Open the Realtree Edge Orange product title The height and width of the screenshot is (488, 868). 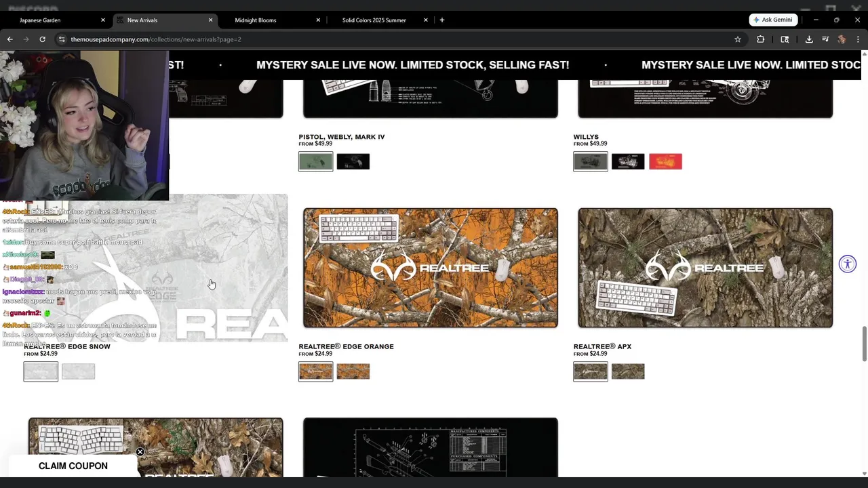pos(346,346)
